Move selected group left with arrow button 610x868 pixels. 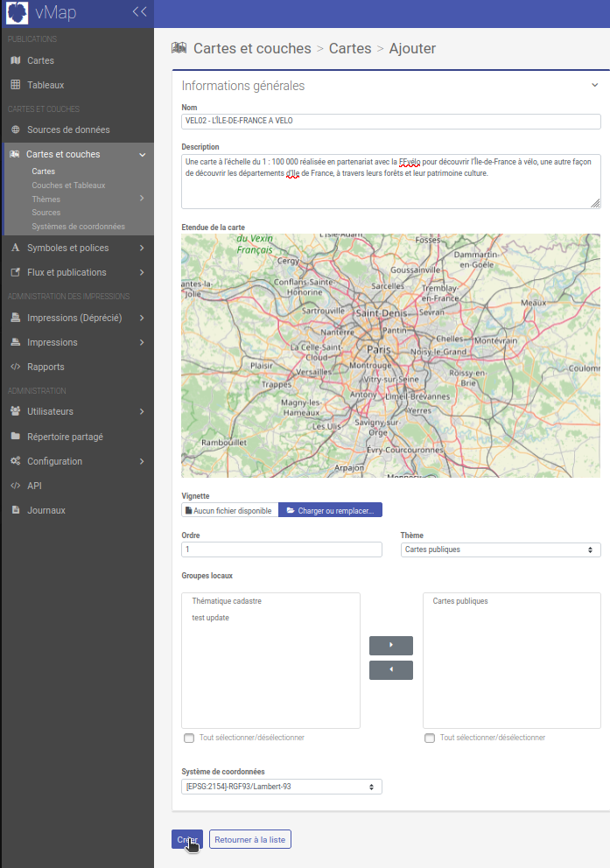[x=390, y=670]
